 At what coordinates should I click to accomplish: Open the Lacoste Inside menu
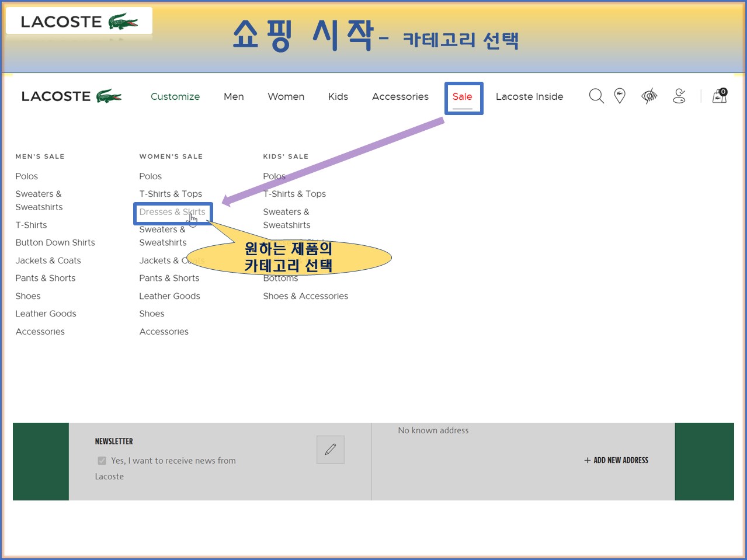[x=530, y=96]
